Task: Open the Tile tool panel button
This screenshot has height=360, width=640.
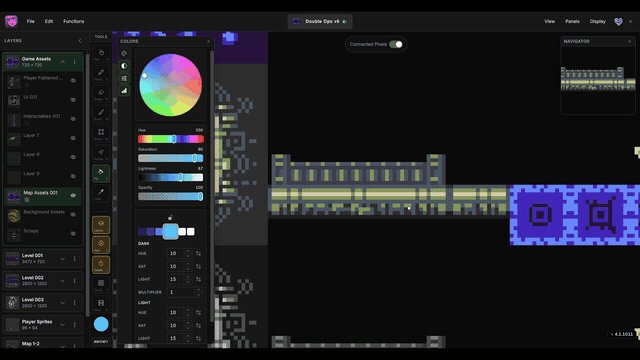Action: click(x=101, y=284)
